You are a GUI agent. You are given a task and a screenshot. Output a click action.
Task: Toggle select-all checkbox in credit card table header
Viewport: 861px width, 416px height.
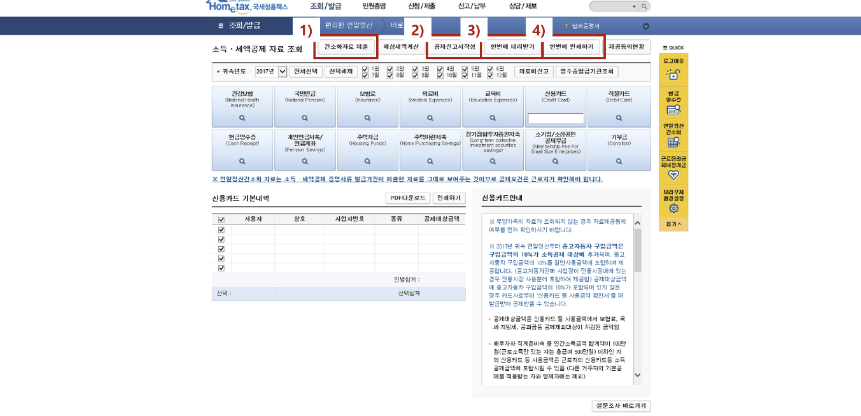[221, 219]
